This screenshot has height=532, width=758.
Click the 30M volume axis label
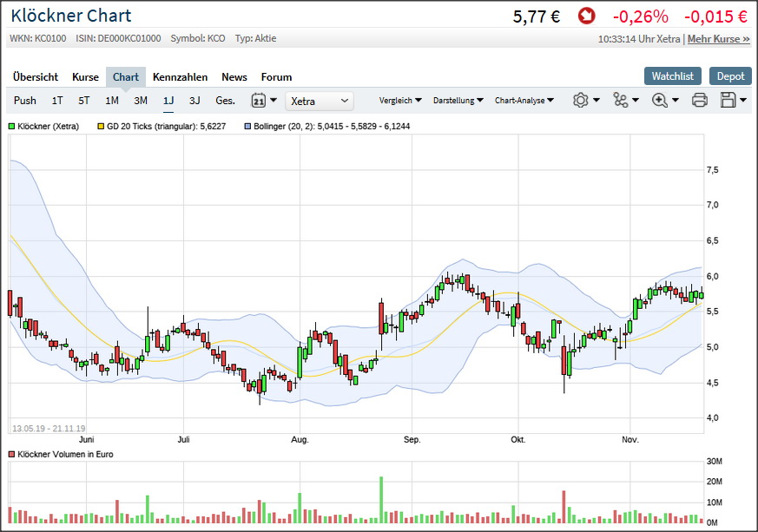point(714,462)
